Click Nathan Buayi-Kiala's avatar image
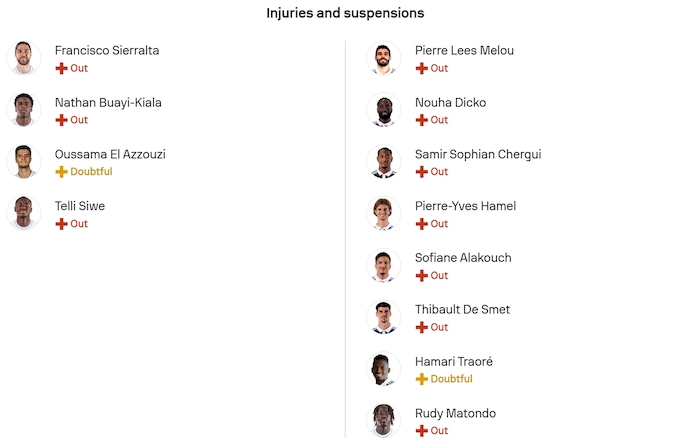This screenshot has width=690, height=448. 23,110
